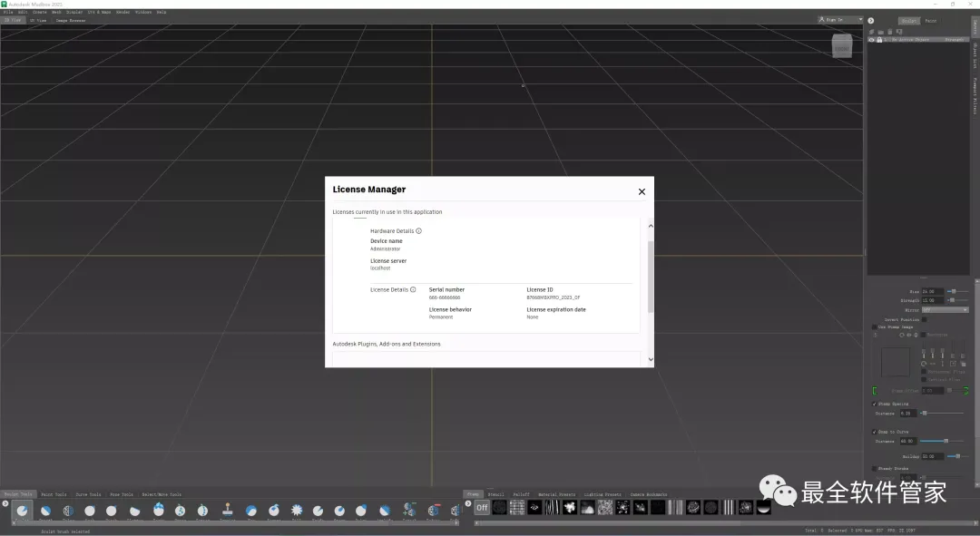The width and height of the screenshot is (980, 536).
Task: Open the Select/Move Tools tab
Action: 162,494
